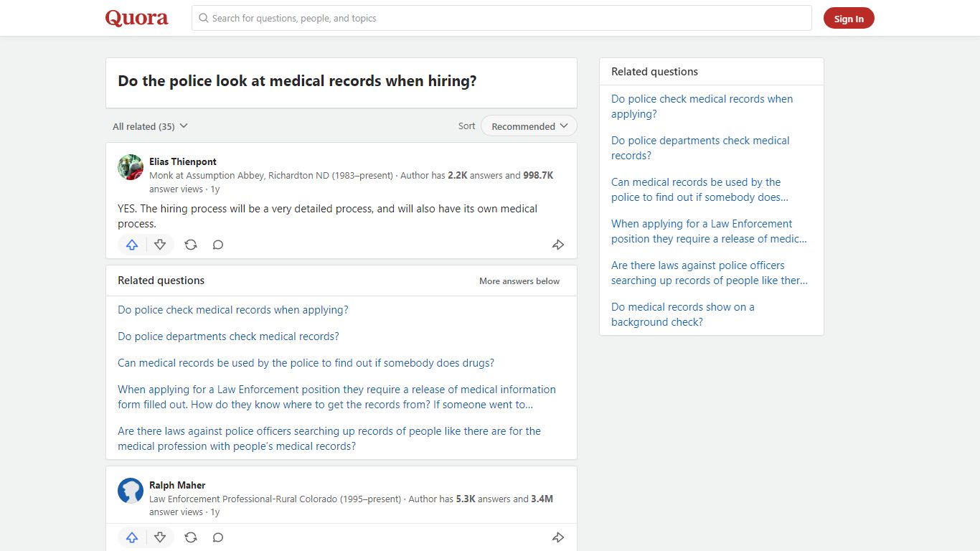Open sidebar 'Are there laws against police officers'

point(710,273)
